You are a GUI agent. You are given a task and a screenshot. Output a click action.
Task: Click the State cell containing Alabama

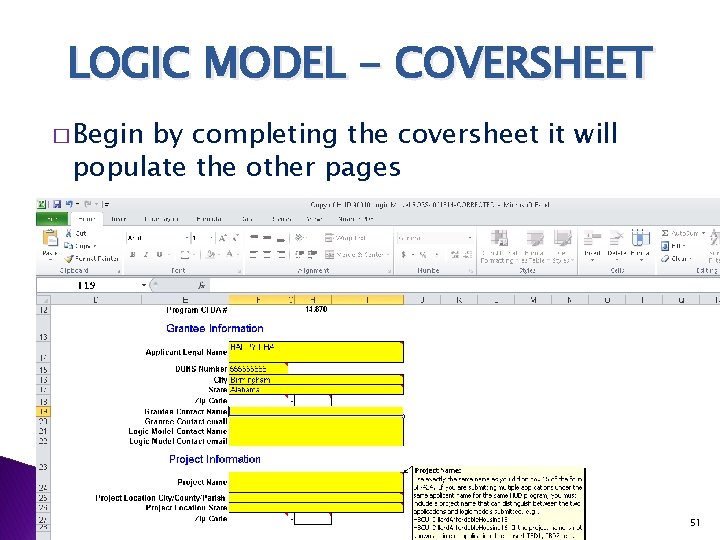click(x=316, y=390)
